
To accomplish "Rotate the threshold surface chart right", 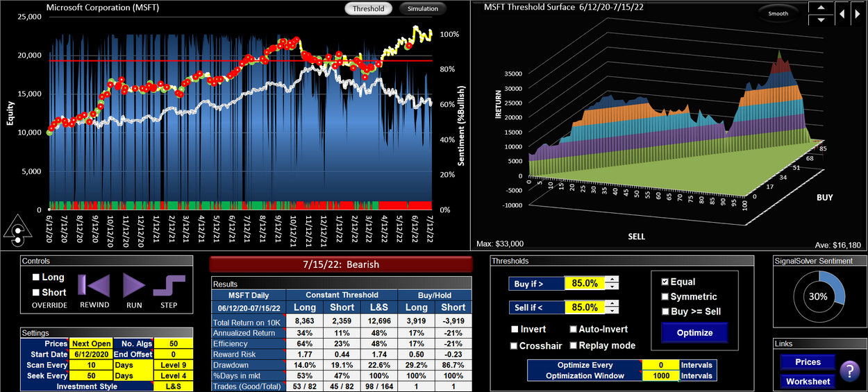I will [858, 13].
